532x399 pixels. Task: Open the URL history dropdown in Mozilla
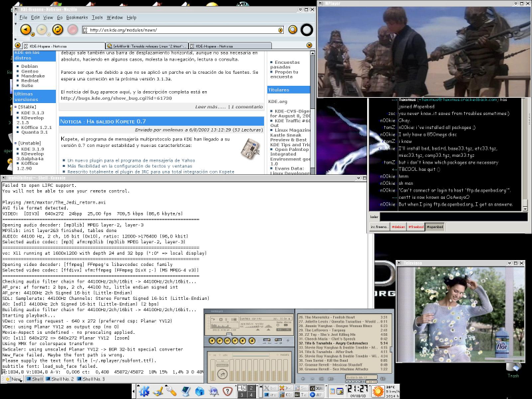(280, 30)
